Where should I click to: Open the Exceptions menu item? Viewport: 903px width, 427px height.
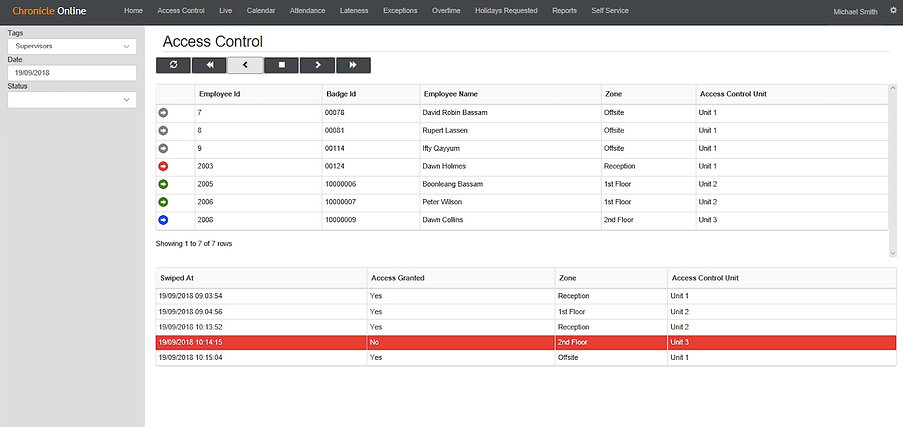click(400, 11)
